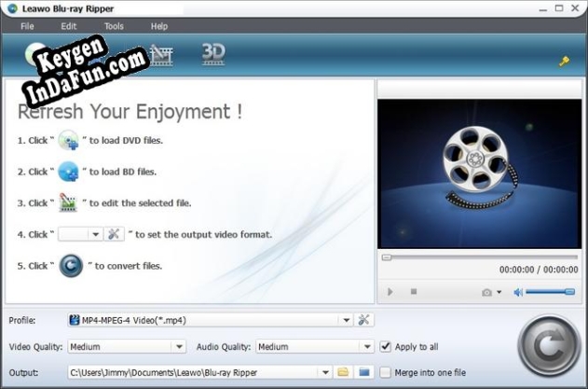Viewport: 588px width, 389px height.
Task: Click the load DVD icon in step 1
Action: (69, 140)
